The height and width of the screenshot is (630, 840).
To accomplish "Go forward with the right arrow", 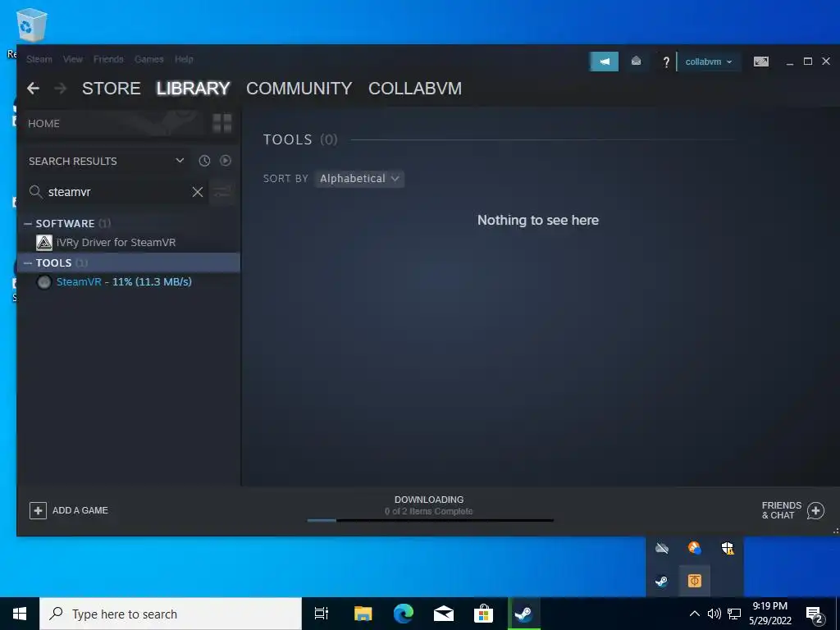I will (61, 89).
